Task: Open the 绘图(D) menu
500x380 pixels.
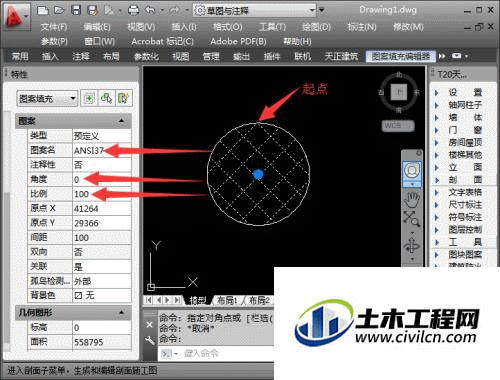Action: tap(316, 27)
